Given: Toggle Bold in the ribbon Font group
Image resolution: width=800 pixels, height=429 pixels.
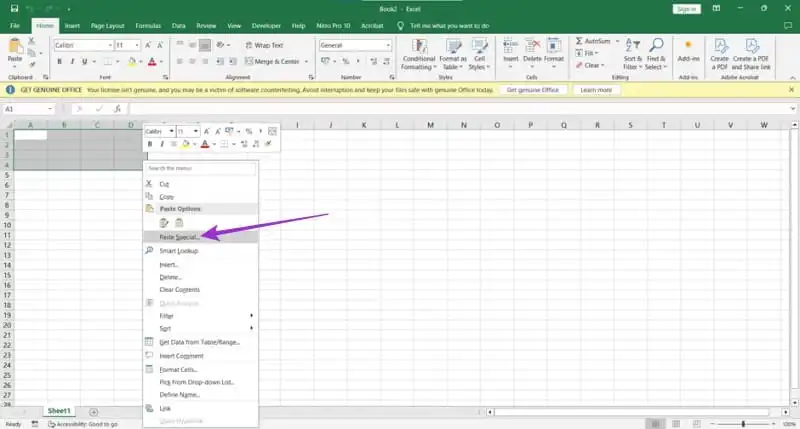Looking at the screenshot, I should (x=60, y=61).
